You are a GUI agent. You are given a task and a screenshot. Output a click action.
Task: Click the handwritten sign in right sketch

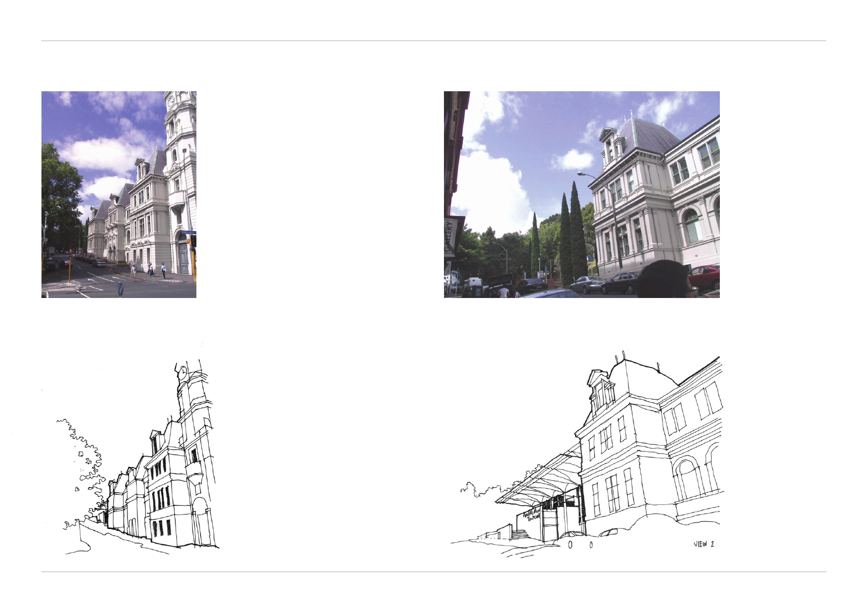point(532,515)
